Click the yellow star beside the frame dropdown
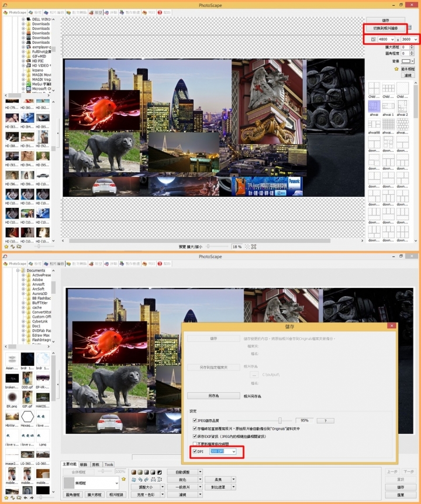Screen dimensions: 421x504 123,479
